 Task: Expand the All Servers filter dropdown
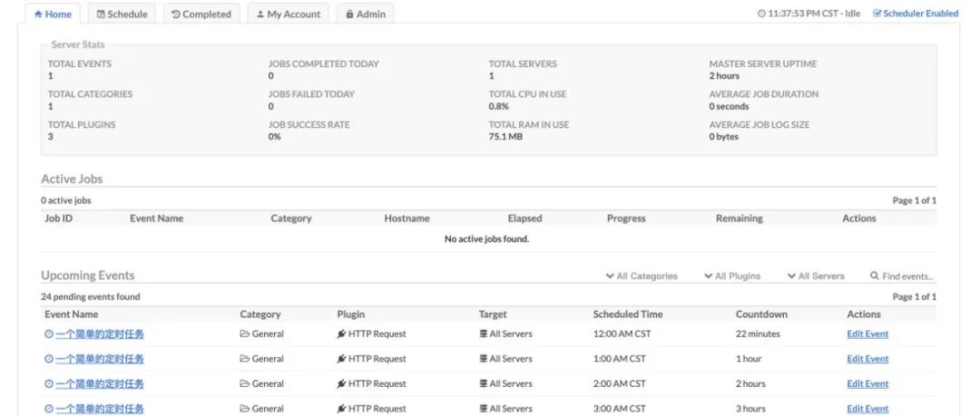pyautogui.click(x=816, y=276)
